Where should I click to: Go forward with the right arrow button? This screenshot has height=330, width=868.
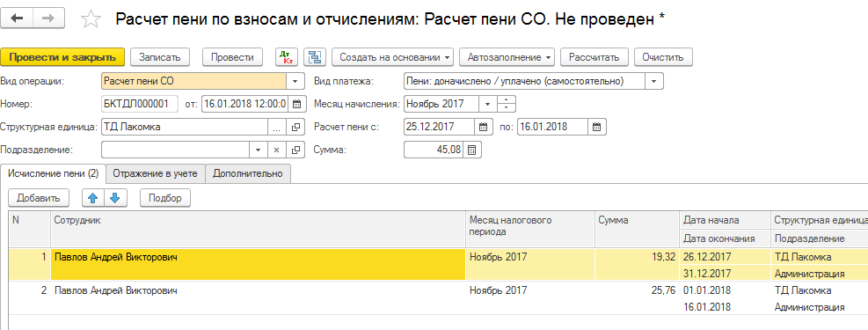48,18
